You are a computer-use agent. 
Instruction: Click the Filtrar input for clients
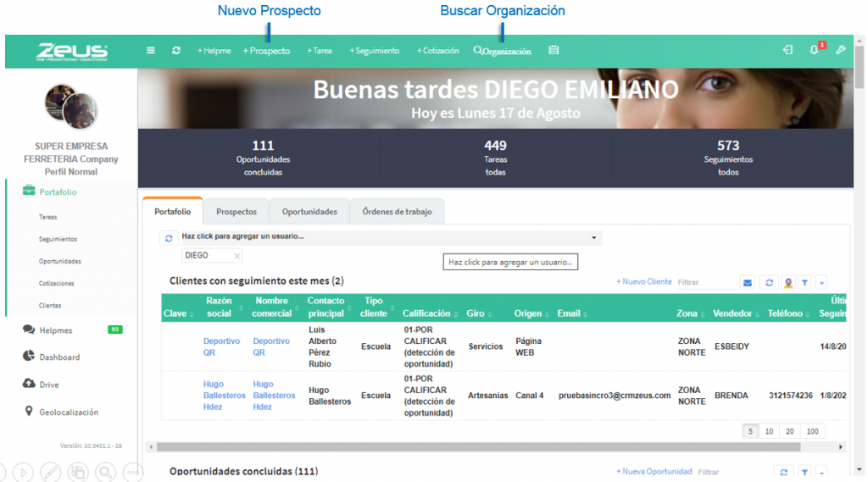point(706,282)
